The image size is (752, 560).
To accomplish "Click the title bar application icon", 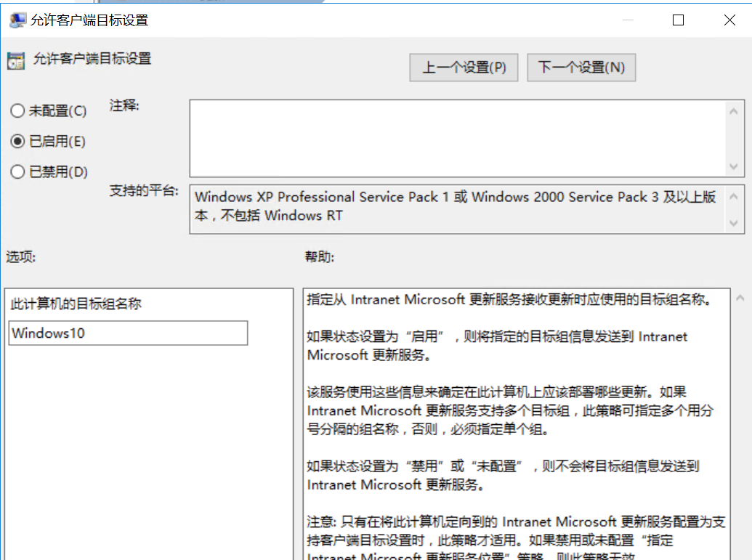I will click(x=17, y=20).
